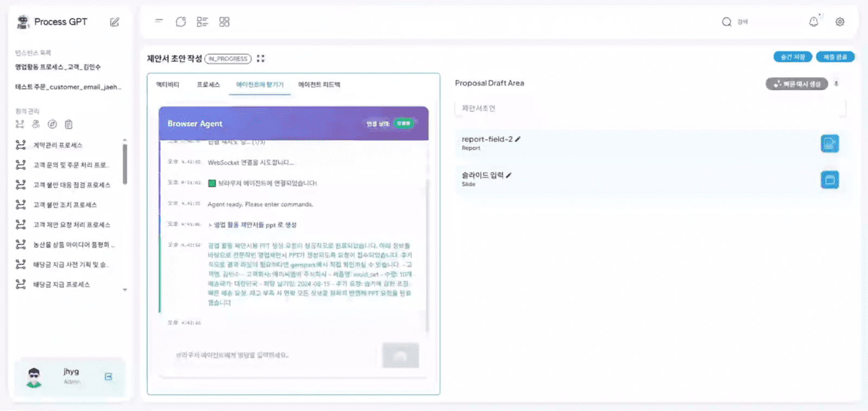Click the down arrow at sidebar list bottom

pos(125,290)
